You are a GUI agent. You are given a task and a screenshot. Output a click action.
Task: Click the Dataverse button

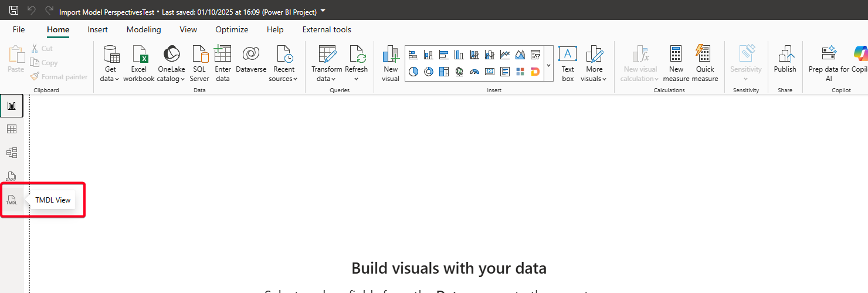click(251, 59)
